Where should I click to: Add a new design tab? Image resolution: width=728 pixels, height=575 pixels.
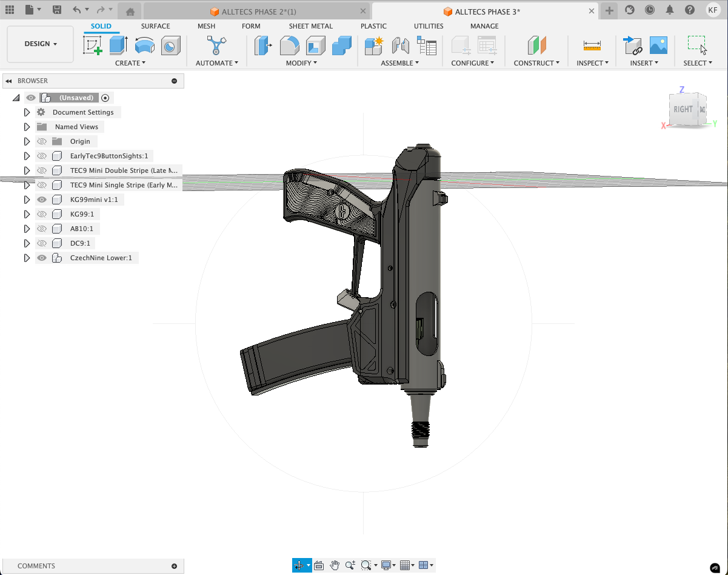[610, 10]
